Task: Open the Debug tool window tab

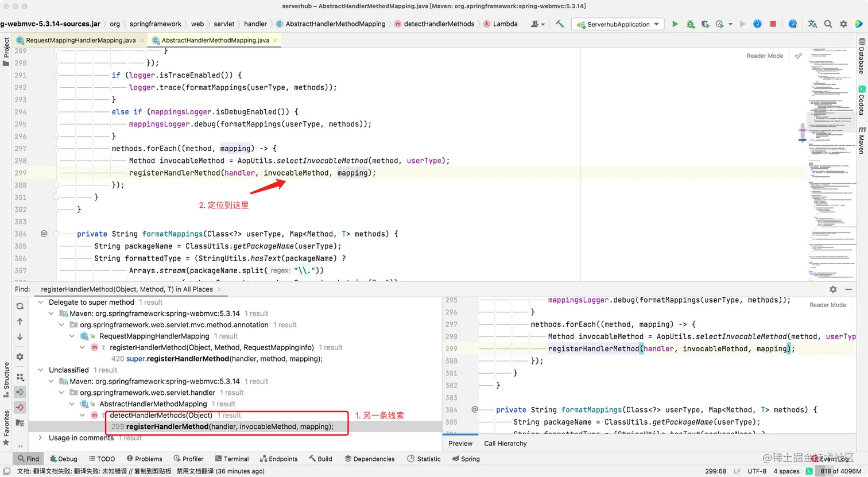Action: (64, 459)
